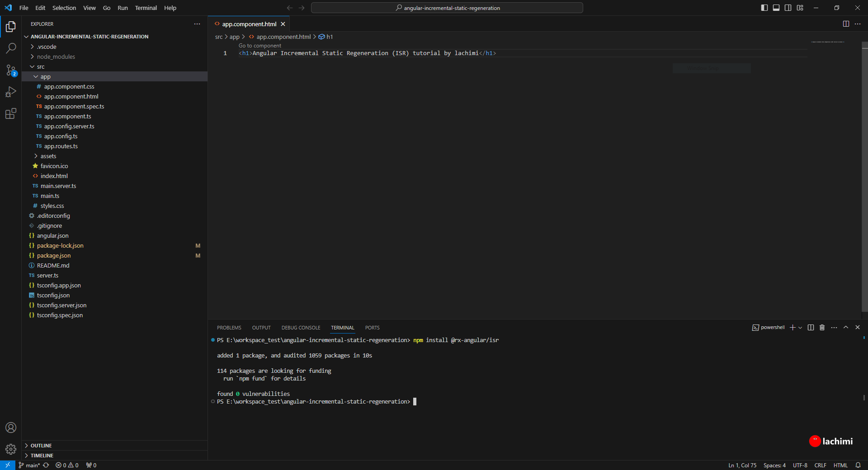Open Run and Debug view
This screenshot has height=470, width=868.
coord(11,92)
